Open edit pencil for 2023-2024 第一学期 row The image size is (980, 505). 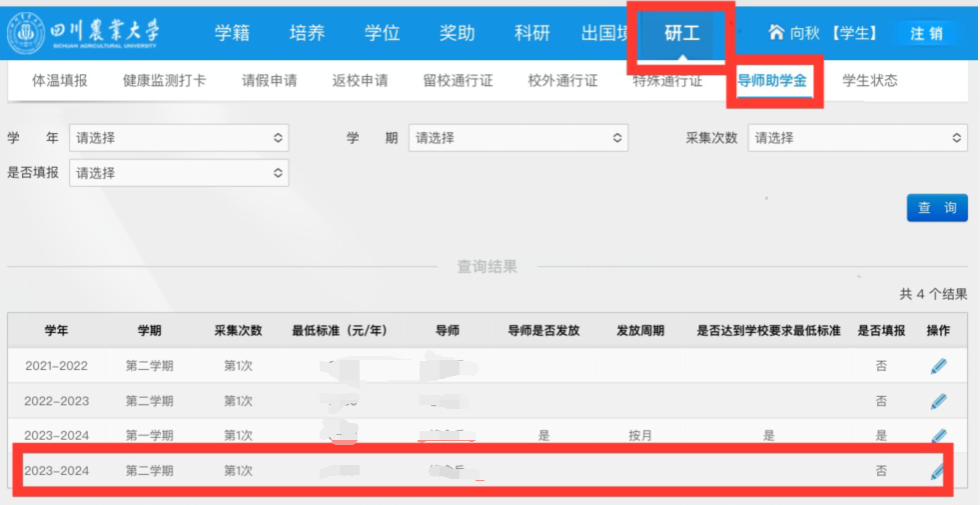938,436
